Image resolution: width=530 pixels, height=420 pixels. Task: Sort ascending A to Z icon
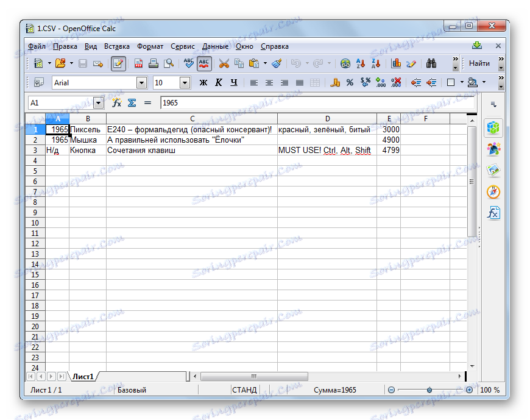[361, 63]
